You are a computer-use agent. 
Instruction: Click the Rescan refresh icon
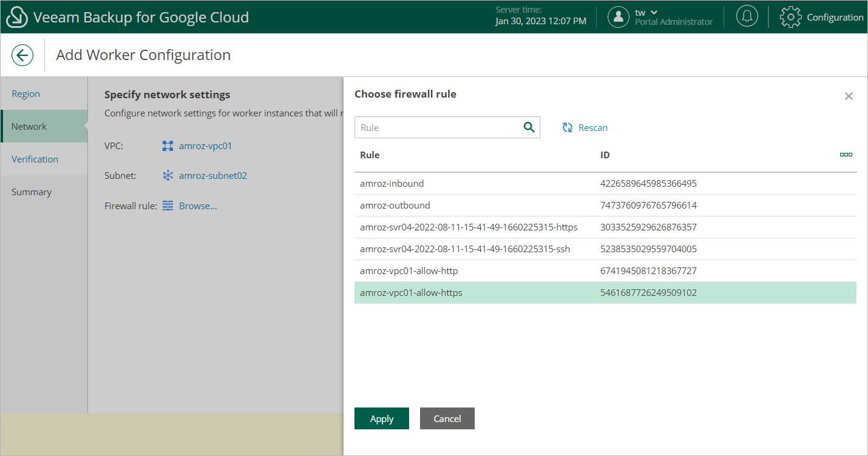coord(568,127)
